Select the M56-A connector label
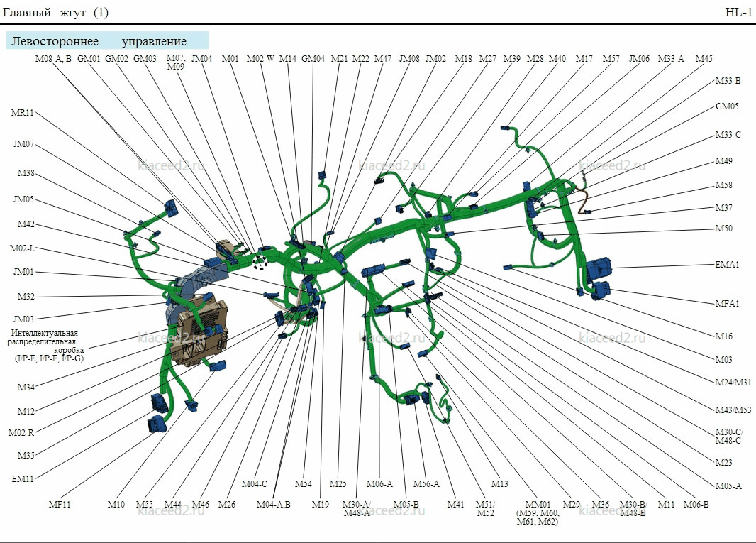Screen dimensions: 756x543 (426, 483)
